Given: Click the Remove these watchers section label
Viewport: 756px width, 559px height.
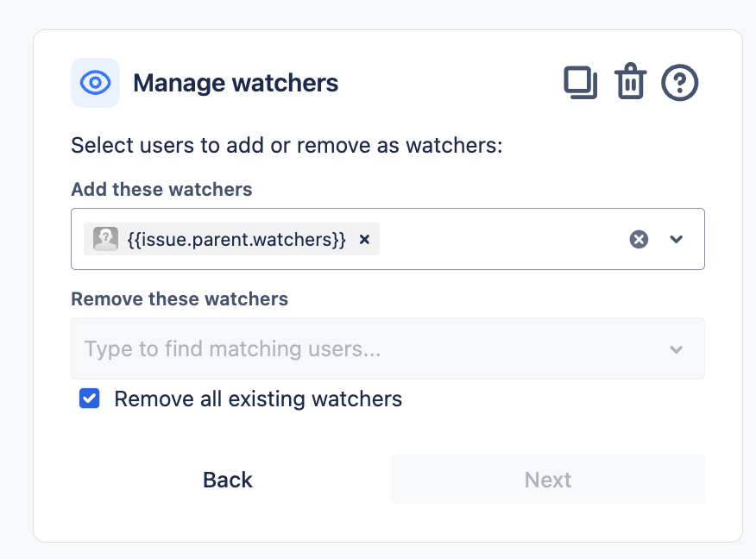Looking at the screenshot, I should click(179, 299).
